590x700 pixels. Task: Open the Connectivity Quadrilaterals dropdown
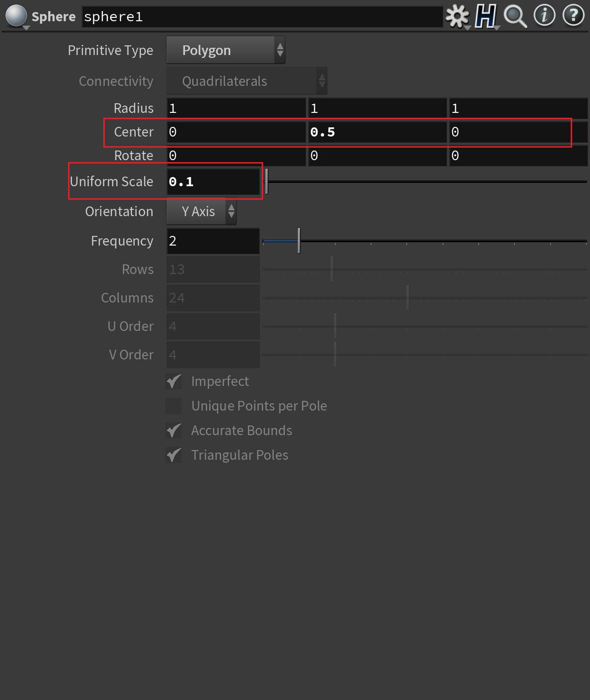pyautogui.click(x=246, y=81)
